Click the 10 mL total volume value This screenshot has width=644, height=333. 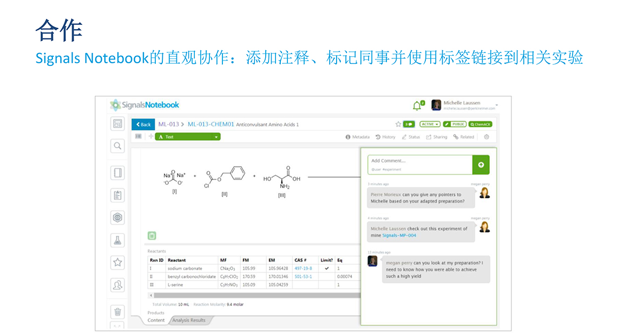pos(183,304)
